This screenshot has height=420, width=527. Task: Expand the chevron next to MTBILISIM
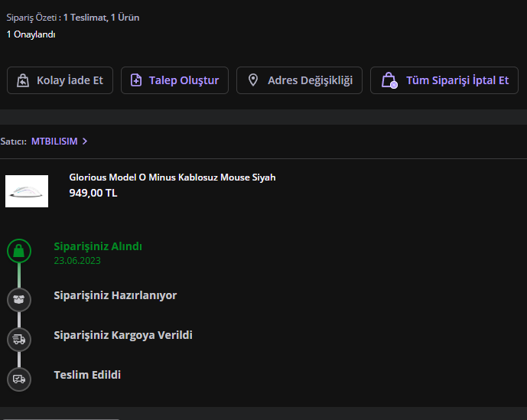click(x=85, y=142)
